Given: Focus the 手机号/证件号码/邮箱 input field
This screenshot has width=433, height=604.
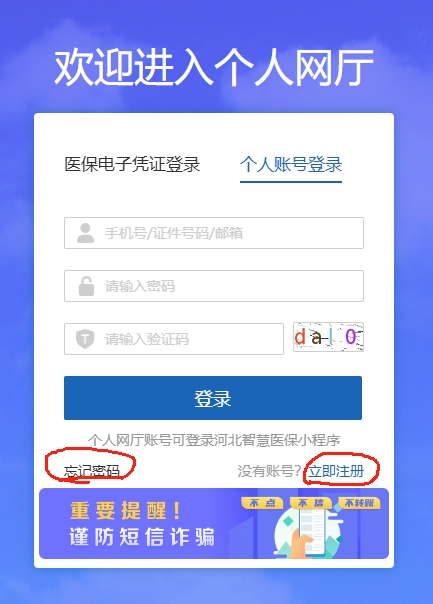Looking at the screenshot, I should (x=214, y=233).
